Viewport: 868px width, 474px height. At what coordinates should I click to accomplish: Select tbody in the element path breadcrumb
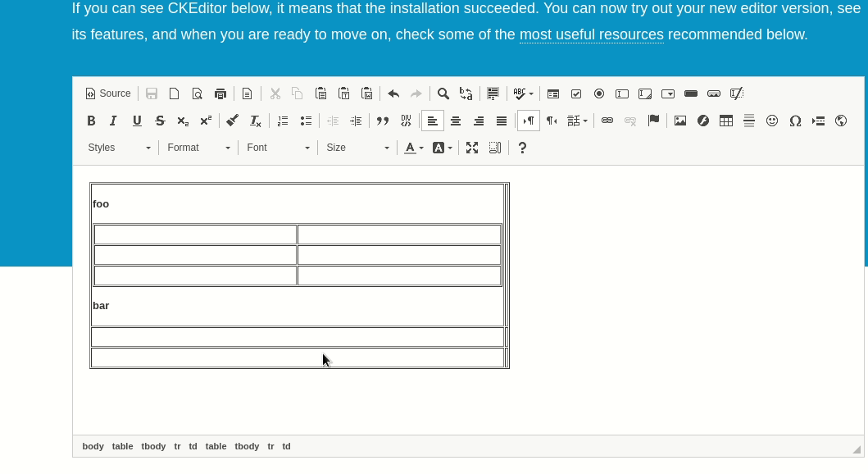(247, 446)
